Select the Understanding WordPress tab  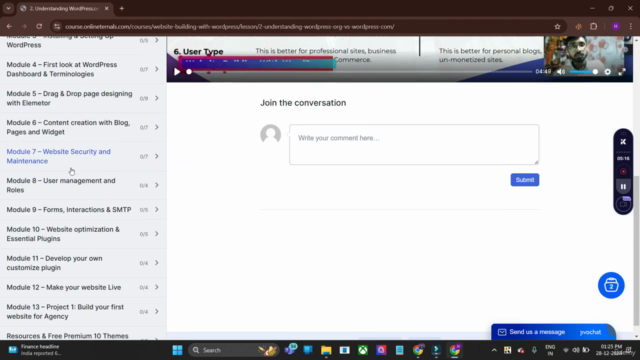[x=64, y=8]
